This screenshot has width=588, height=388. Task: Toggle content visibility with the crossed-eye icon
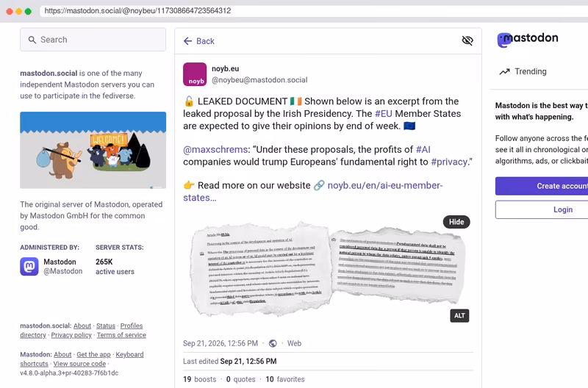point(467,40)
